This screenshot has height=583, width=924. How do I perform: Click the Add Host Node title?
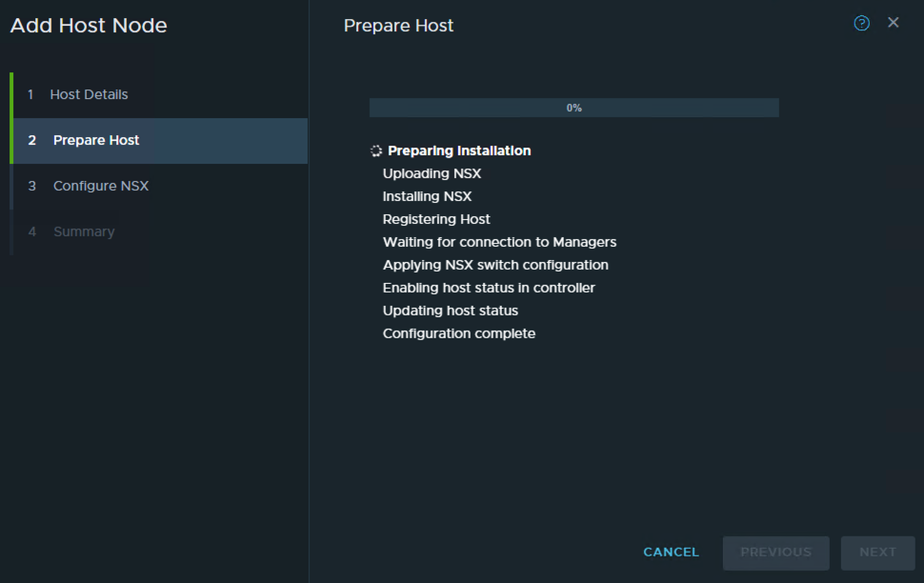coord(89,26)
